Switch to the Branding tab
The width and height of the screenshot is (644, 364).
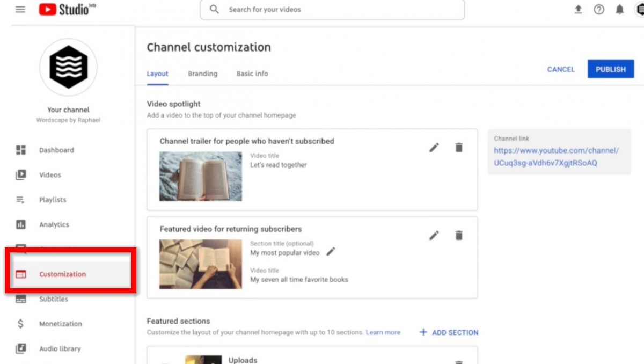point(202,74)
